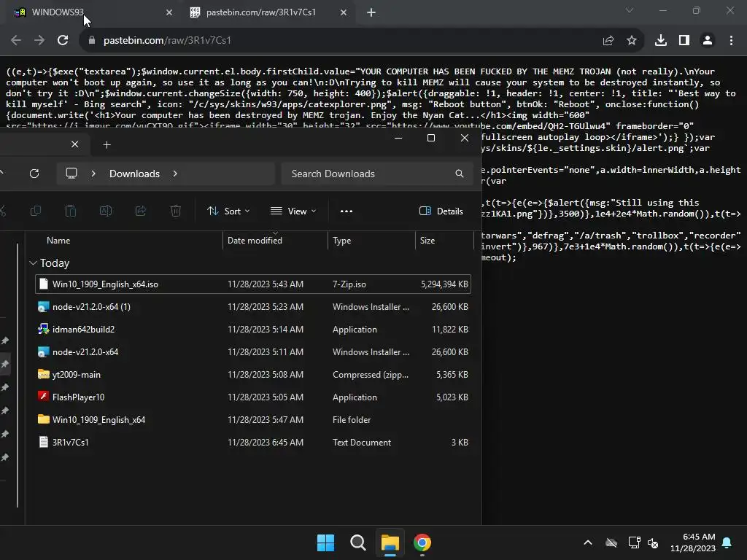Collapse the Today group
This screenshot has width=747, height=560.
coord(33,262)
